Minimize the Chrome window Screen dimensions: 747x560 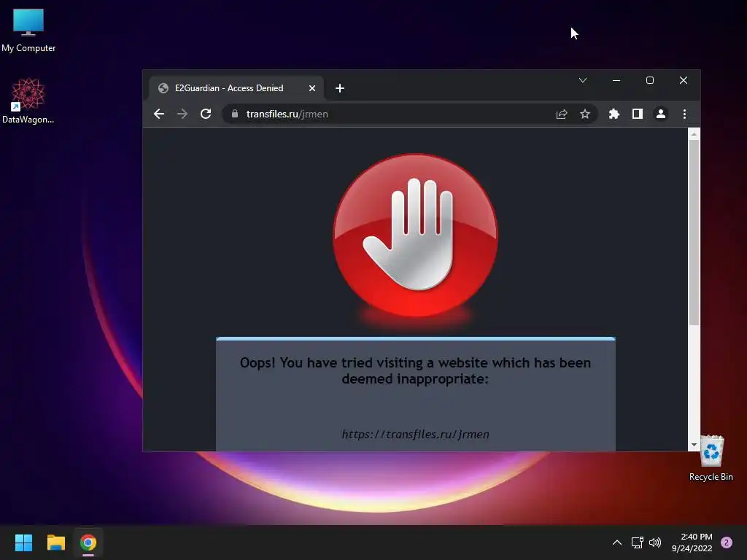(x=616, y=80)
